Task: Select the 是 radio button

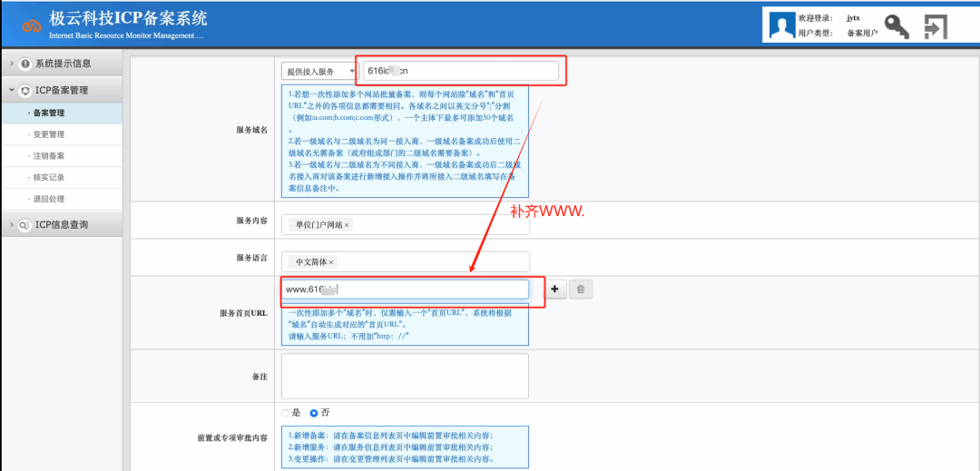Action: click(x=285, y=413)
